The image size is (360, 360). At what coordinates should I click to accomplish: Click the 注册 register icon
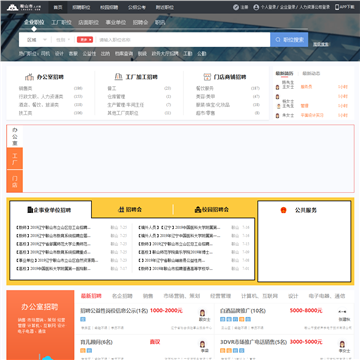[236, 7]
